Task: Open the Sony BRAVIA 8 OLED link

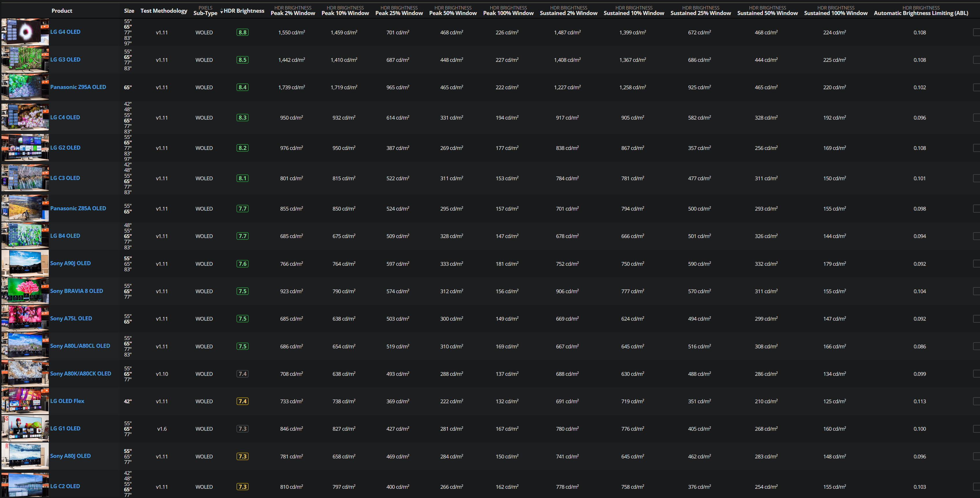Action: (77, 291)
